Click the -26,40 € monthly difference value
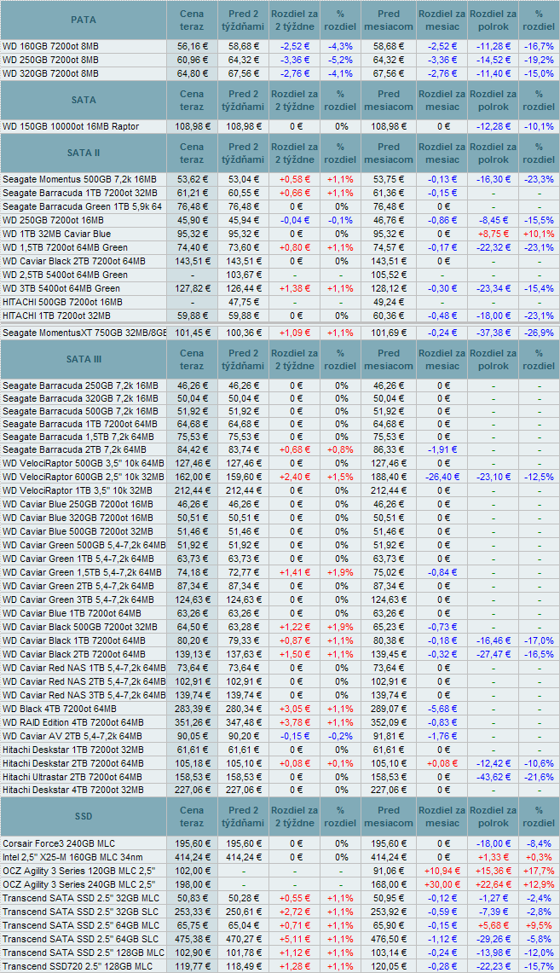 [x=442, y=478]
